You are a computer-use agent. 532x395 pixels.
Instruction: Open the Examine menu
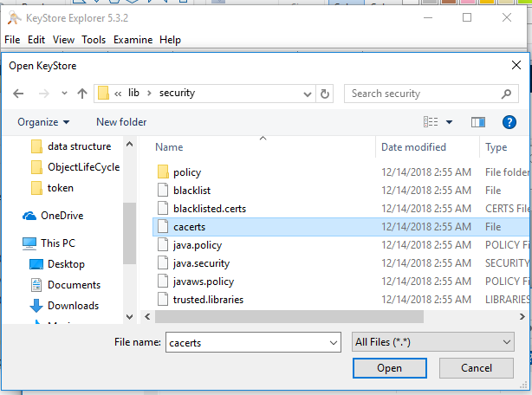[x=133, y=40]
